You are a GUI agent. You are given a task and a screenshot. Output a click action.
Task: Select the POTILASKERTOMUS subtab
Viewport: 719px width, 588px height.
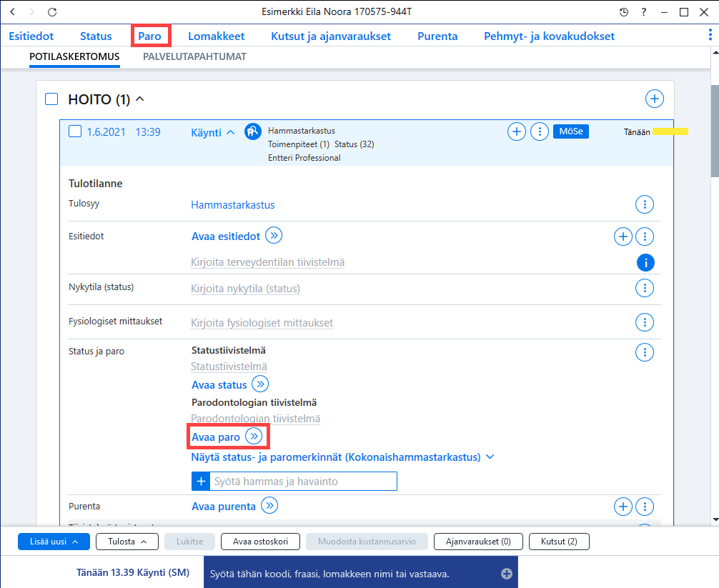pyautogui.click(x=74, y=57)
